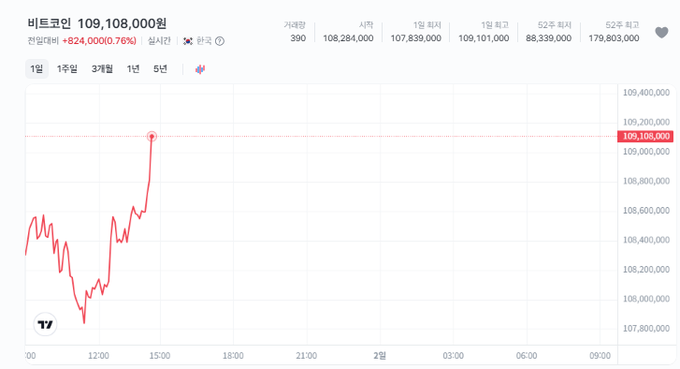Select the 1일 chart period tab

coord(36,69)
